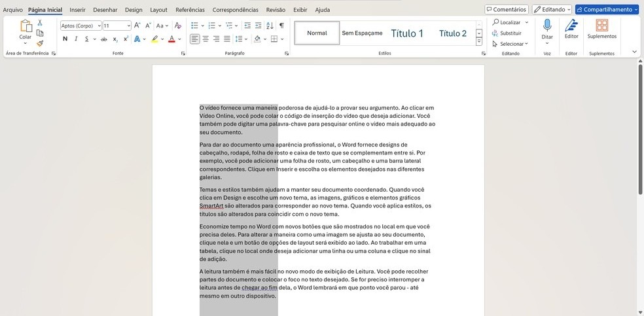The image size is (644, 316).
Task: Click the Cut scissors icon
Action: click(40, 22)
